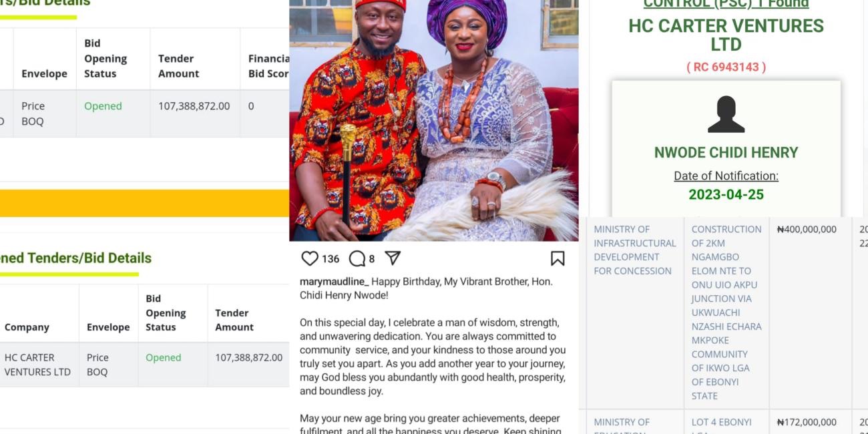
Task: Share post via paper plane icon
Action: pos(393,258)
